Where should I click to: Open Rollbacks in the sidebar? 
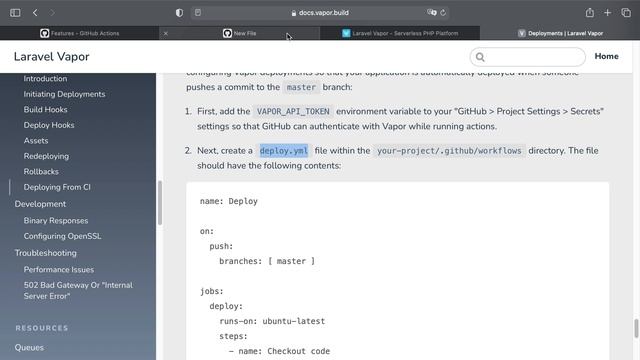pyautogui.click(x=41, y=171)
